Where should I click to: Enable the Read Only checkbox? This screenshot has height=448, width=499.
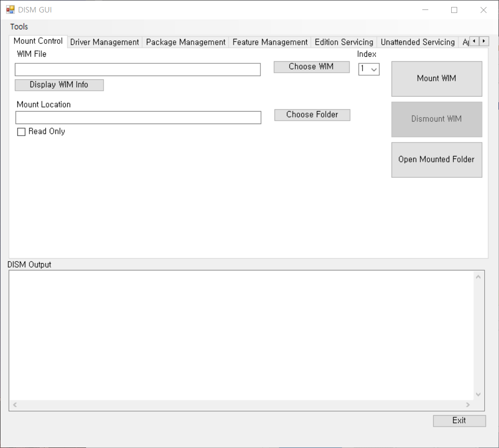click(20, 131)
